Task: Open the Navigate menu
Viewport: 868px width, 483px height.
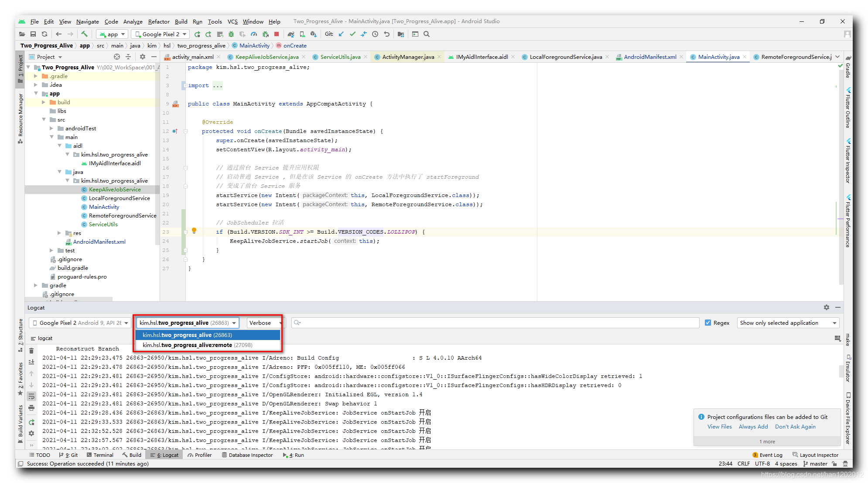Action: [88, 21]
